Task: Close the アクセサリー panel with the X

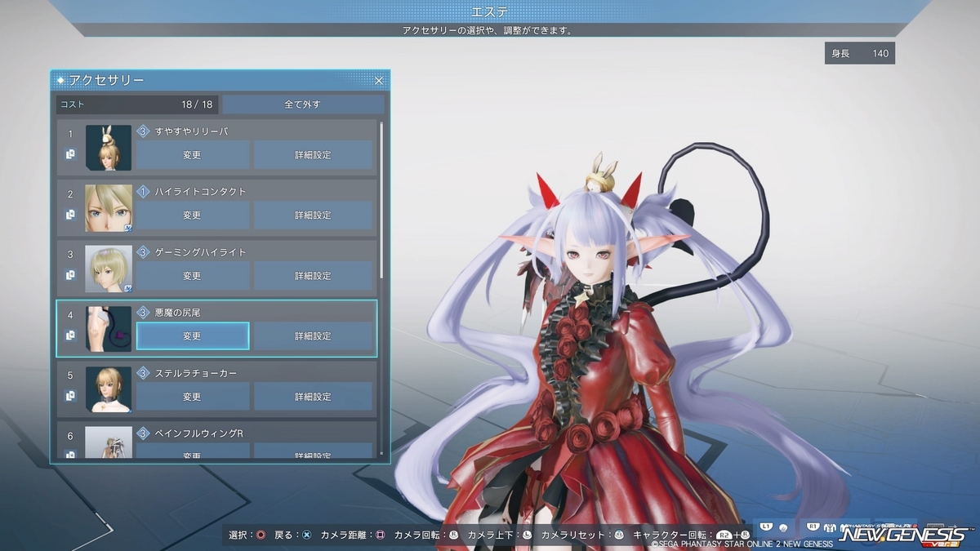Action: tap(379, 80)
